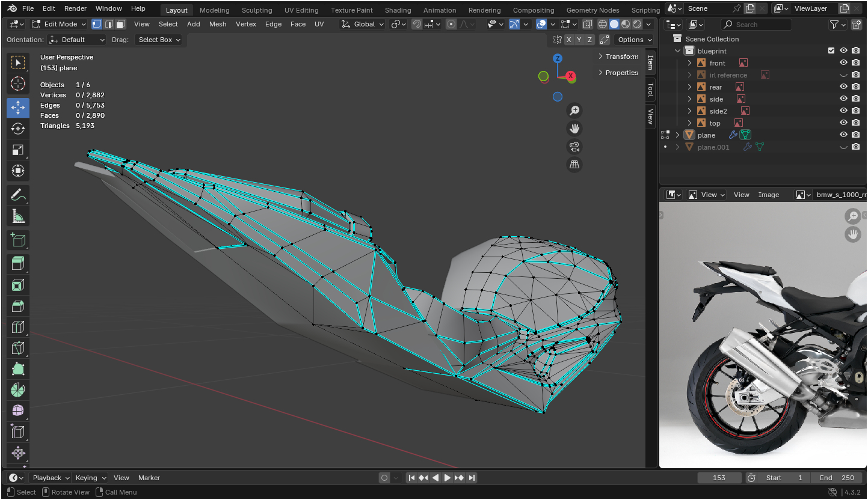This screenshot has height=500, width=868.
Task: Switch to orthographic/perspective grid view icon
Action: tap(574, 165)
